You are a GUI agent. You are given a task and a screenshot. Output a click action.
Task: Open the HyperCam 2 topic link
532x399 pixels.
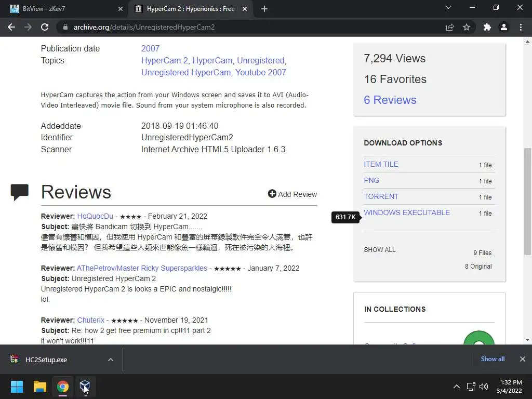click(166, 60)
